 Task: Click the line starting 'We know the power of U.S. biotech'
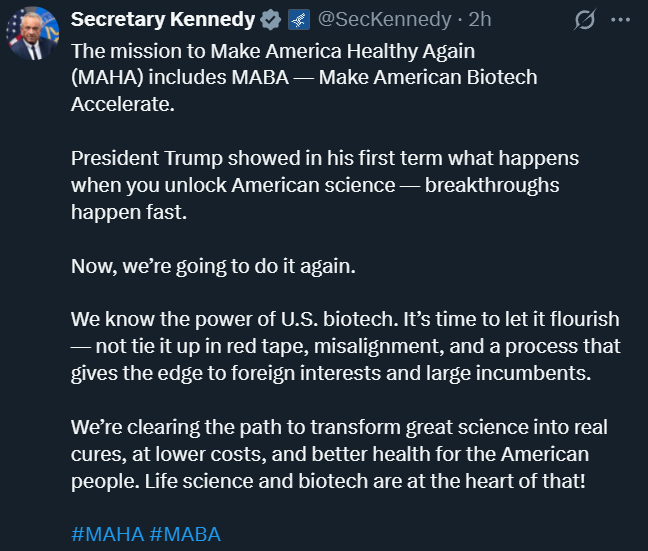pyautogui.click(x=345, y=320)
